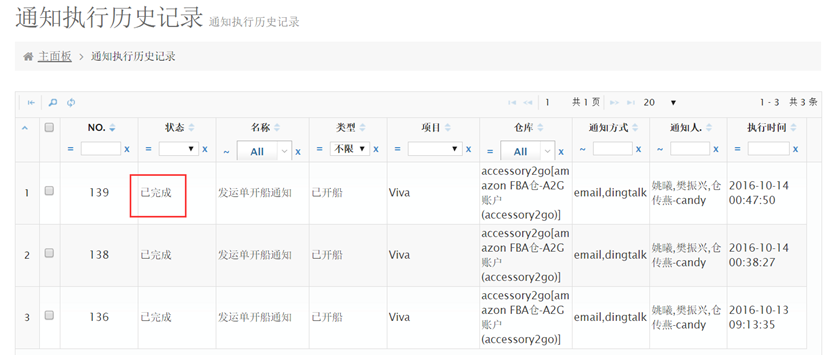829x360 pixels.
Task: Clear the NO. filter with its x
Action: [x=127, y=149]
